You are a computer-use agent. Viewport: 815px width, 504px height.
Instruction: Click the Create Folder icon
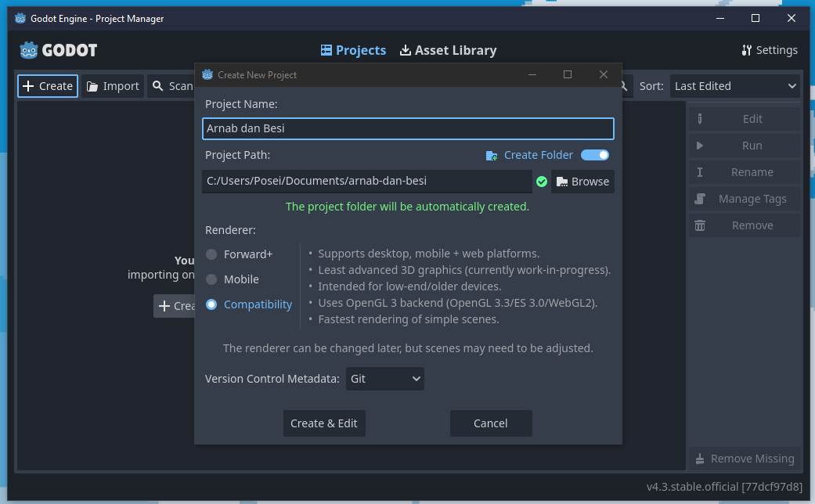pos(492,156)
